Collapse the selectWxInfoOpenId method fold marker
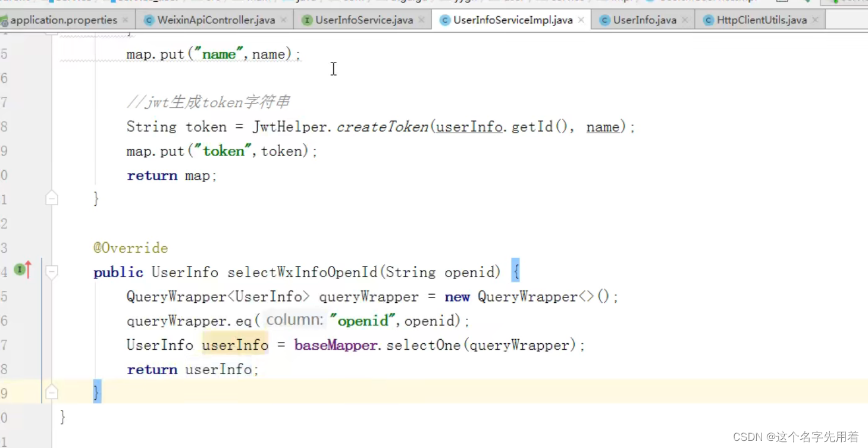This screenshot has height=448, width=868. tap(52, 272)
